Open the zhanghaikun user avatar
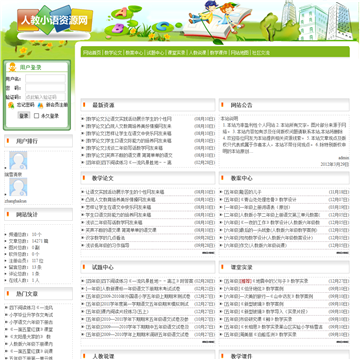This screenshot has width=360, height=360. pyautogui.click(x=18, y=187)
